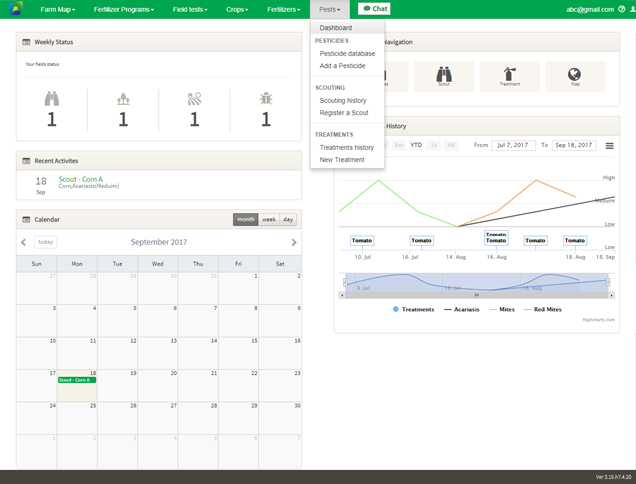This screenshot has height=484, width=636.
Task: Click the left handle of chart navigator
Action: [x=345, y=282]
